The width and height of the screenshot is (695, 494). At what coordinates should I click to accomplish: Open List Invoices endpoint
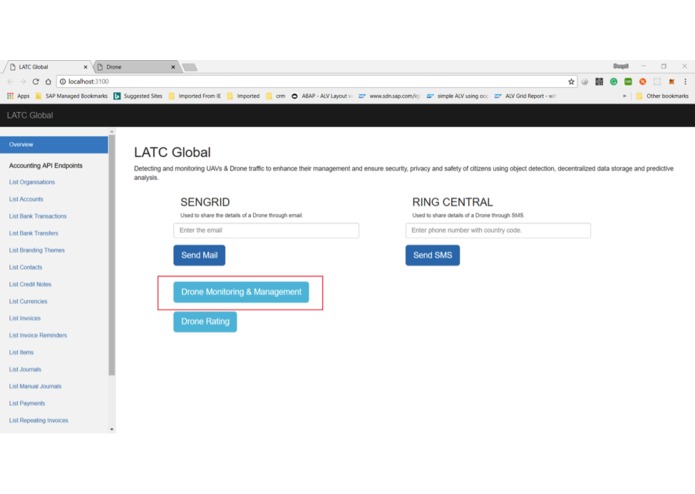coord(25,318)
